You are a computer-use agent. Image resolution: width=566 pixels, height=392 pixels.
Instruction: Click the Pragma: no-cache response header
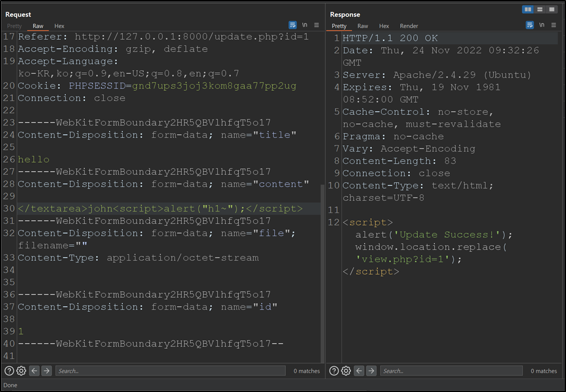(393, 136)
